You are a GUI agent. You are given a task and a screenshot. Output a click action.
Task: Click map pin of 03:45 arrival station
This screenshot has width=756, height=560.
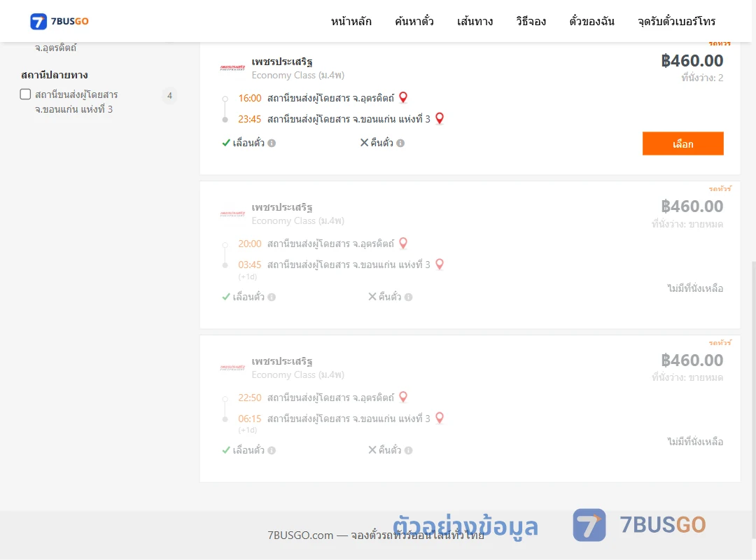coord(439,264)
